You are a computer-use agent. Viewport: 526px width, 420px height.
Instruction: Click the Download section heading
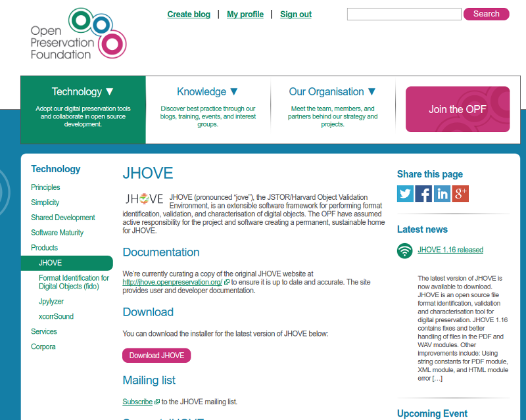[x=148, y=312]
